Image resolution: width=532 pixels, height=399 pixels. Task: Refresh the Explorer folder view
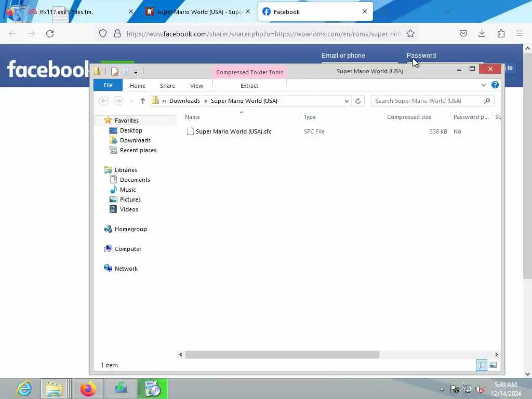coord(357,101)
